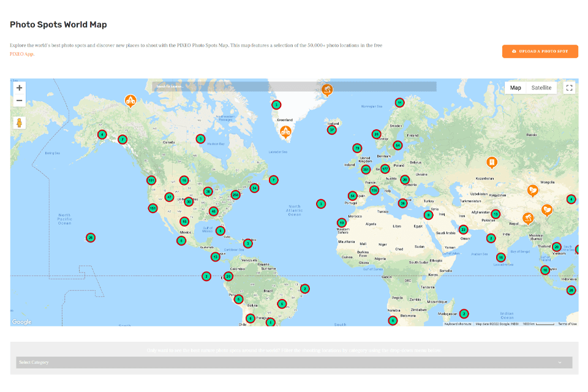Viewport: 588px width, 392px height.
Task: Open the 28 cluster in the Pacific Ocean
Action: pos(91,238)
